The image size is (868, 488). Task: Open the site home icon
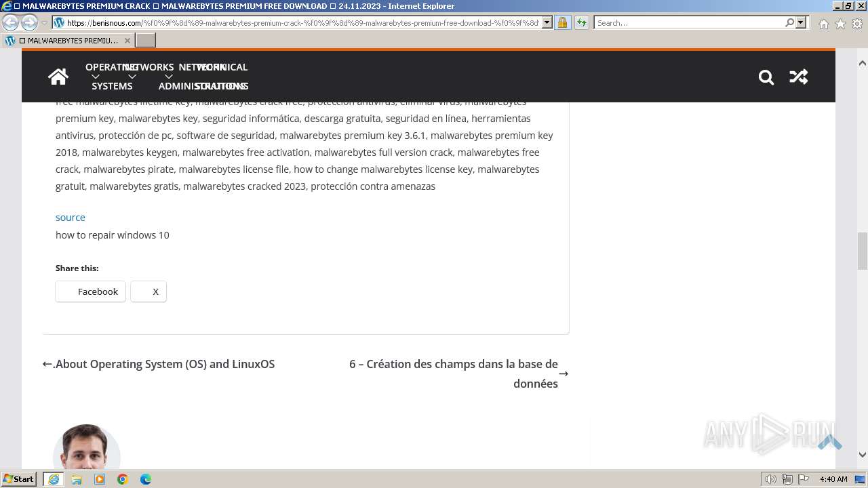pos(58,77)
